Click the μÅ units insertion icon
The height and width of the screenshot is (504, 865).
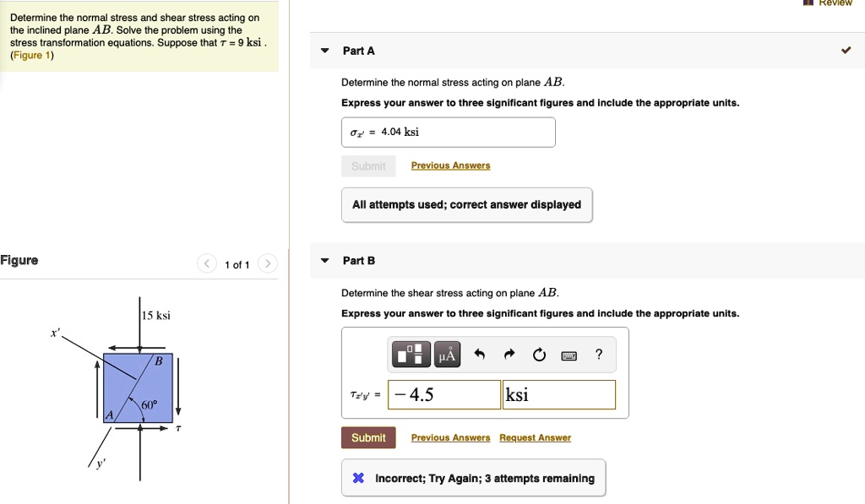(x=446, y=354)
